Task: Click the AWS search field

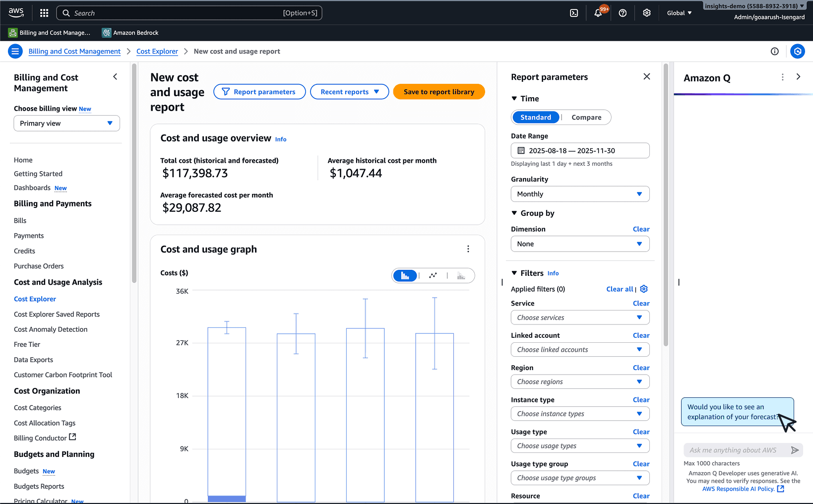Action: pyautogui.click(x=189, y=13)
